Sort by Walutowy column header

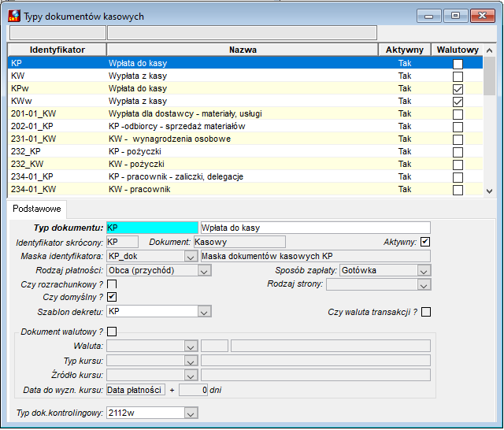point(458,50)
